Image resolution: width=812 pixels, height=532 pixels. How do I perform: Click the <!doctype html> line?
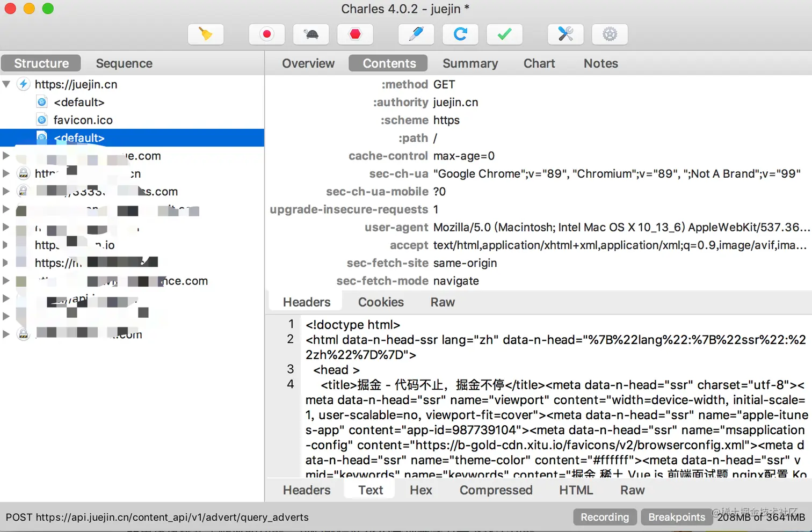point(353,324)
